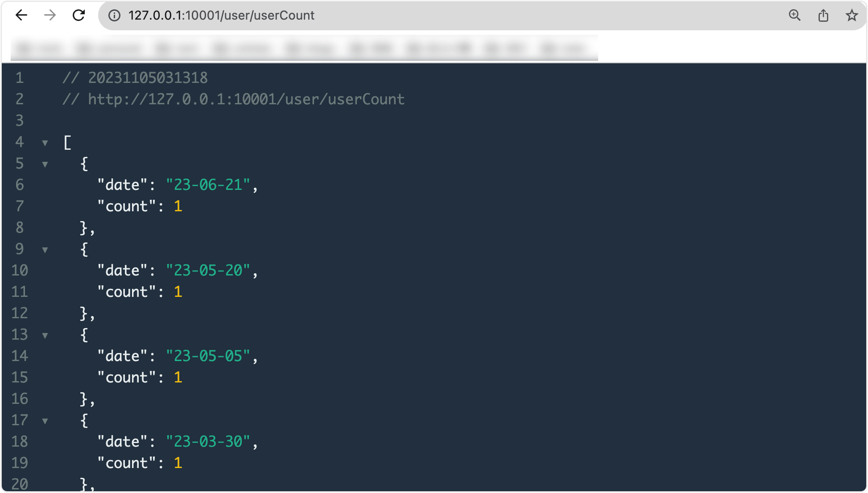Reload the userCount page

[79, 16]
